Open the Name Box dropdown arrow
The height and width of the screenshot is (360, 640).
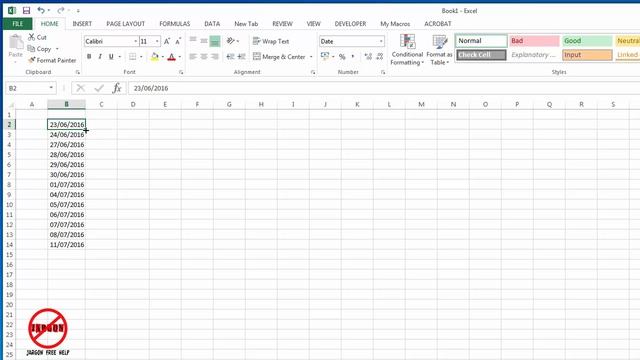coord(51,88)
